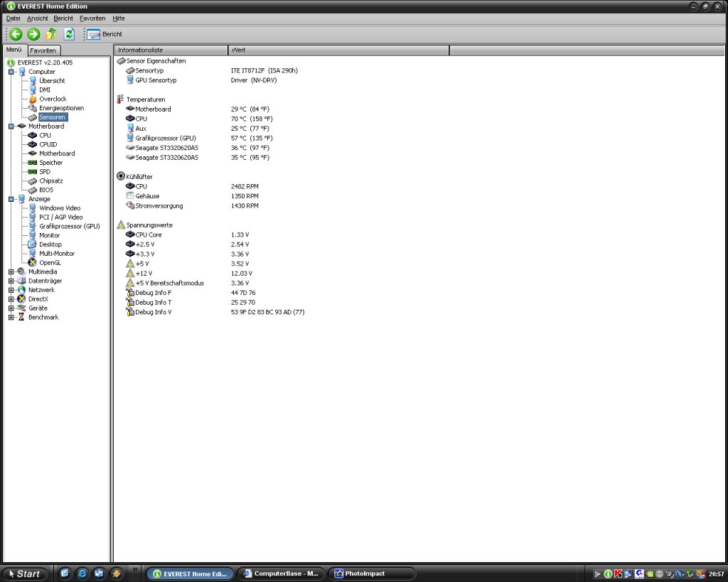Switch to the Favoriten tab

[x=43, y=50]
